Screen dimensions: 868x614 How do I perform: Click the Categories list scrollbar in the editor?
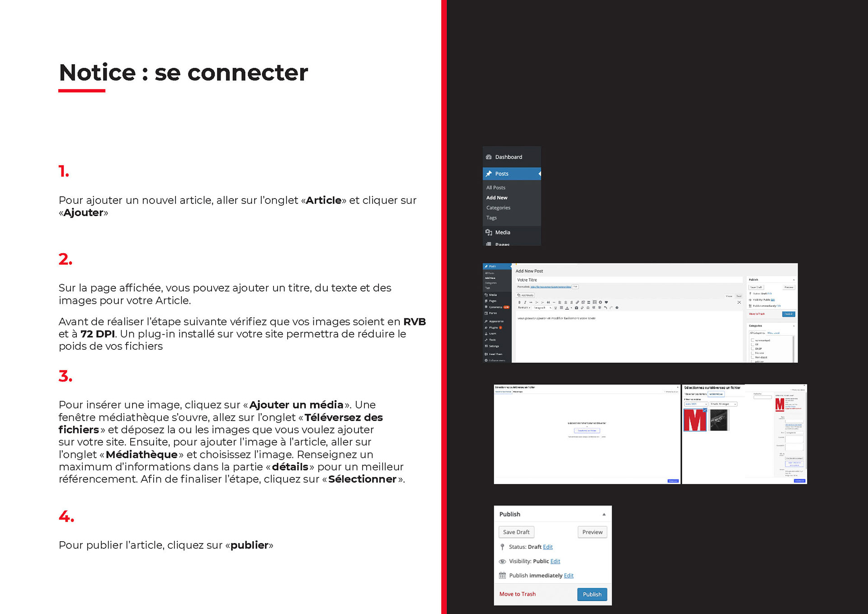click(793, 349)
